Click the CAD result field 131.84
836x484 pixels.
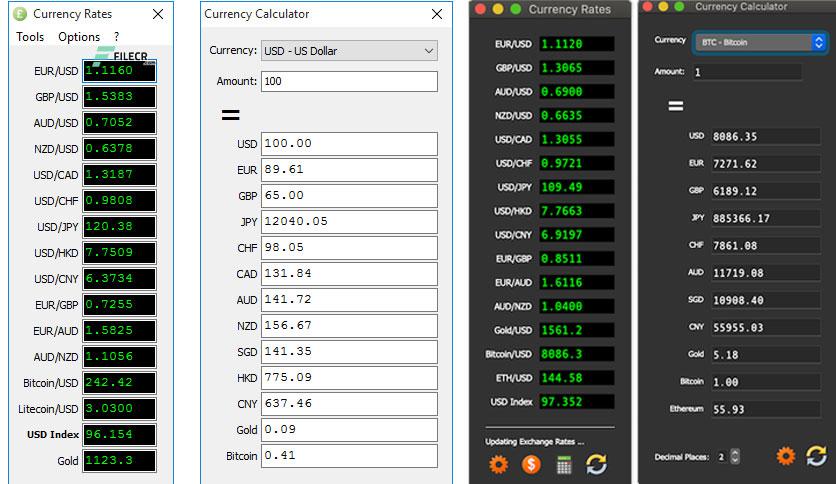[x=349, y=273]
